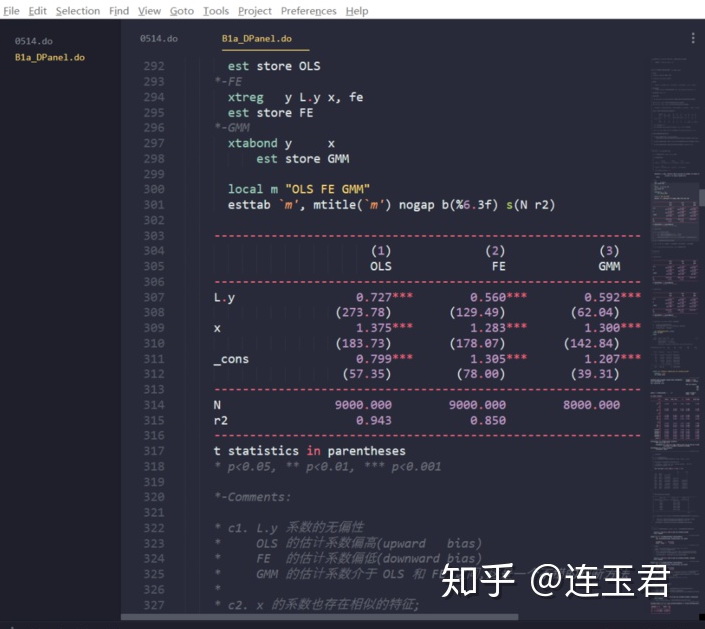Screen dimensions: 705x629
Task: Place cursor on 'est store OLS' line
Action: (274, 66)
